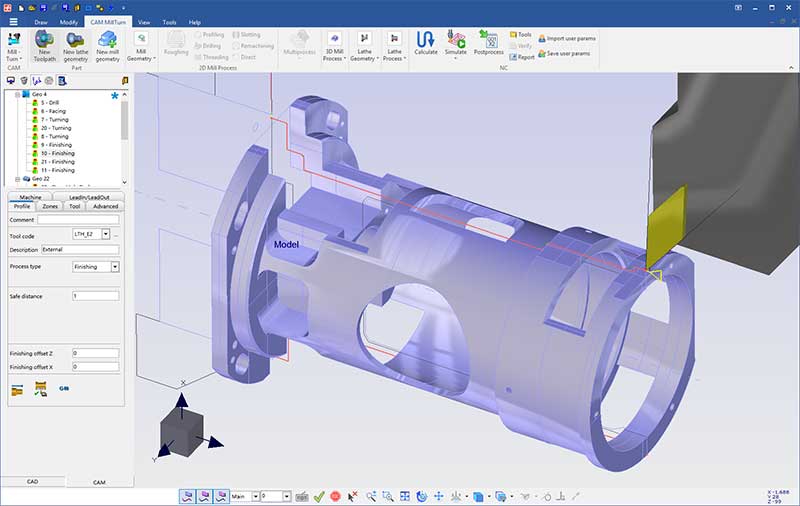Click the Safe distance input field
This screenshot has width=800, height=506.
pos(95,296)
